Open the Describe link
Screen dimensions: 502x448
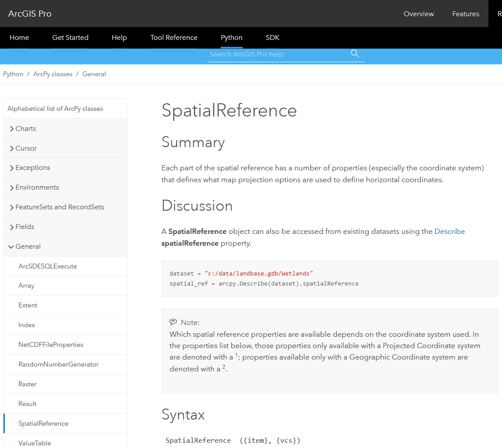click(x=449, y=231)
